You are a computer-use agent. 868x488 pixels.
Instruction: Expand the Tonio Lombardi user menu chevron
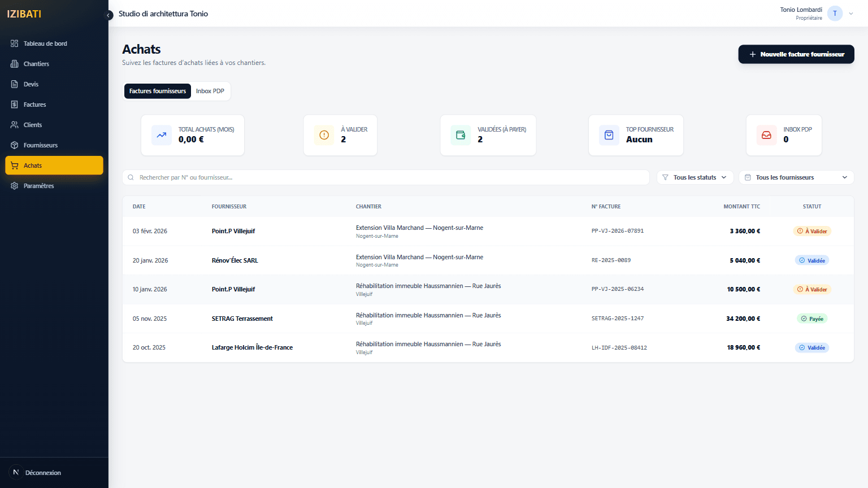point(851,14)
